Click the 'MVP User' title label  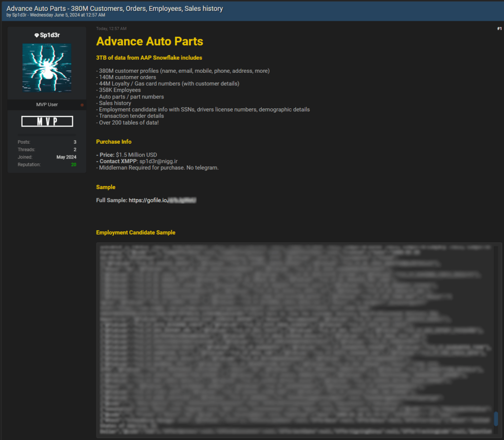47,105
